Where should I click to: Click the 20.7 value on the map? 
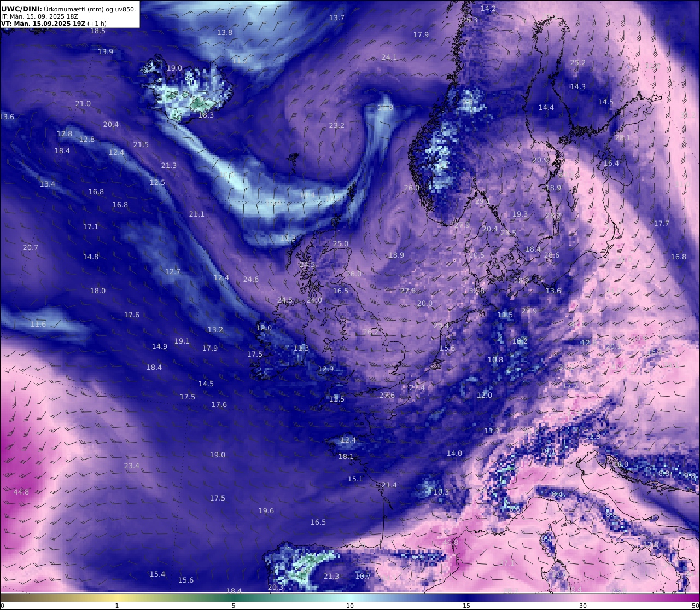click(x=30, y=247)
